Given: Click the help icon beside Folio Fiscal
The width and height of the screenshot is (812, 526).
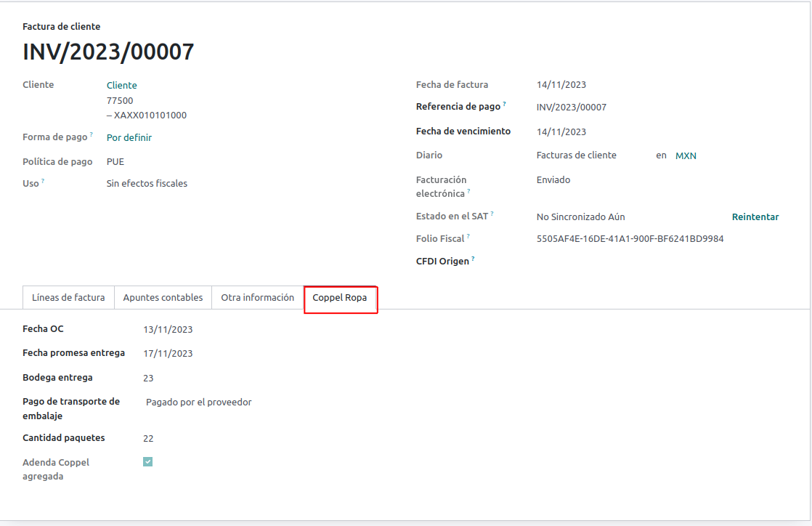Looking at the screenshot, I should (x=468, y=236).
